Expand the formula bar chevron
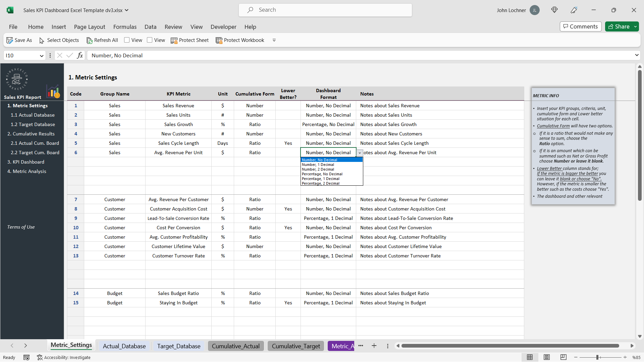This screenshot has height=362, width=644. coord(637,55)
